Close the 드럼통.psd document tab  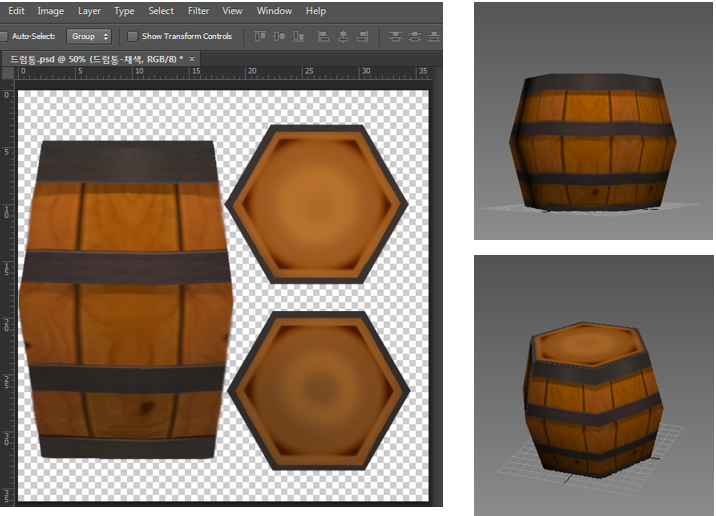pos(192,60)
